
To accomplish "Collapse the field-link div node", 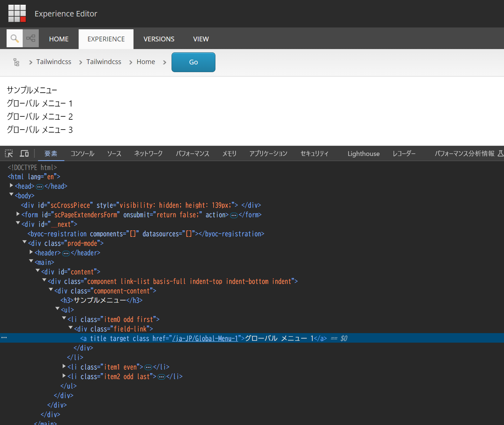I will click(x=71, y=328).
